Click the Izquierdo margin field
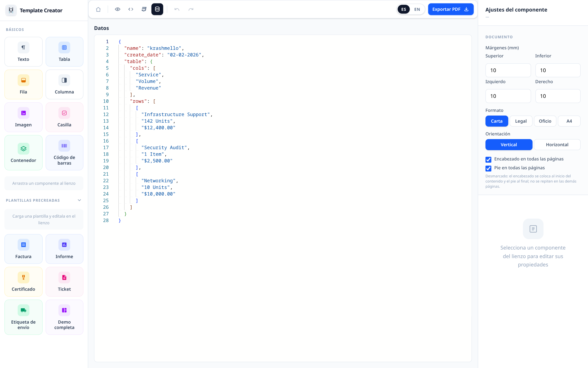This screenshot has height=368, width=588. 508,96
